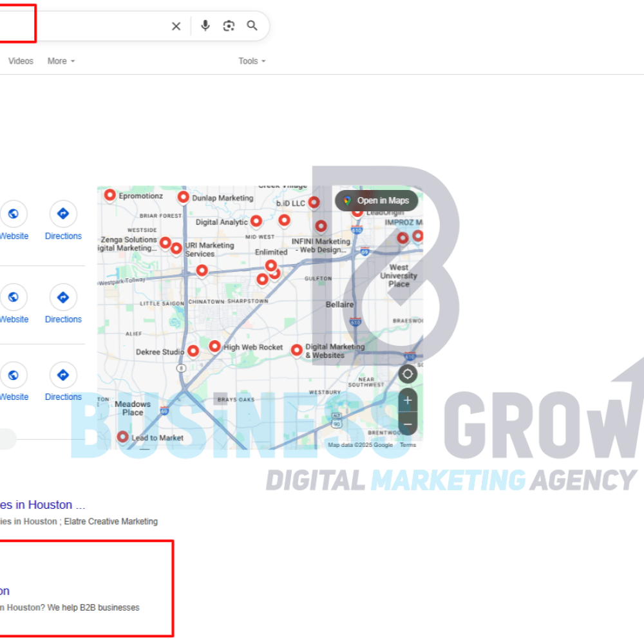Image resolution: width=644 pixels, height=644 pixels.
Task: Zoom in on the map
Action: point(408,400)
